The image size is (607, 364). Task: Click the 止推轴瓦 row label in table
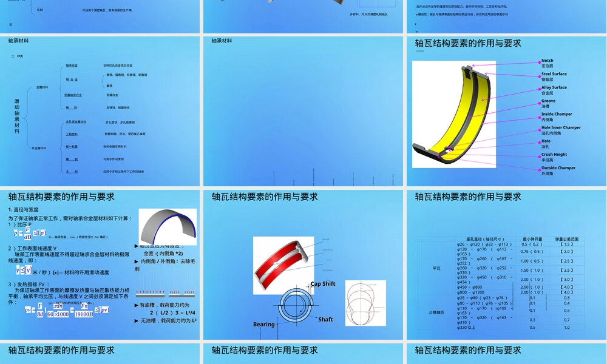point(436,312)
